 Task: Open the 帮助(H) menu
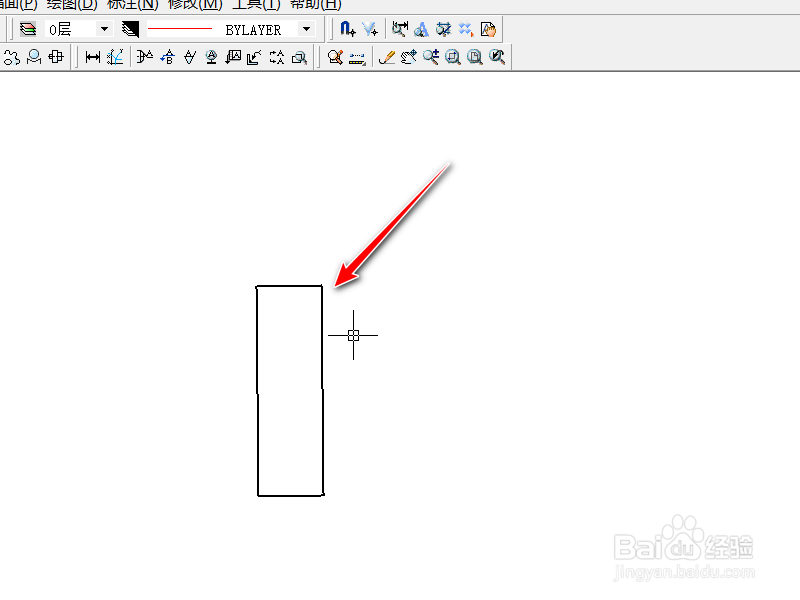[x=316, y=5]
